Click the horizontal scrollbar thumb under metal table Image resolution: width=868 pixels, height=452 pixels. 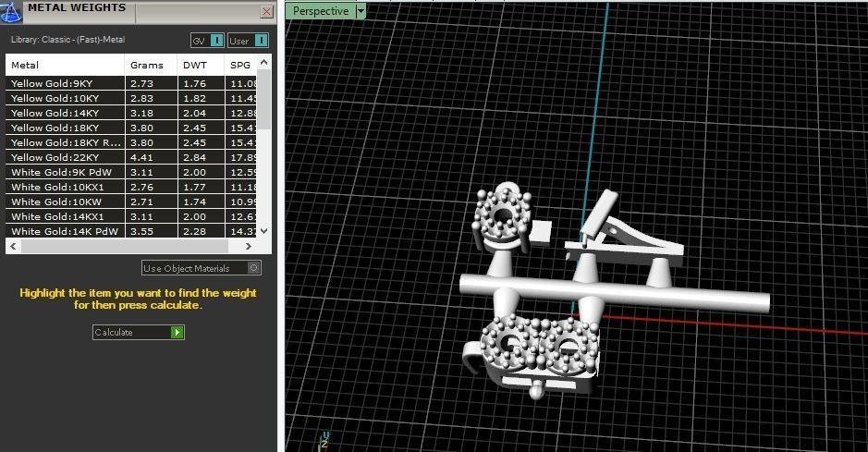click(125, 246)
